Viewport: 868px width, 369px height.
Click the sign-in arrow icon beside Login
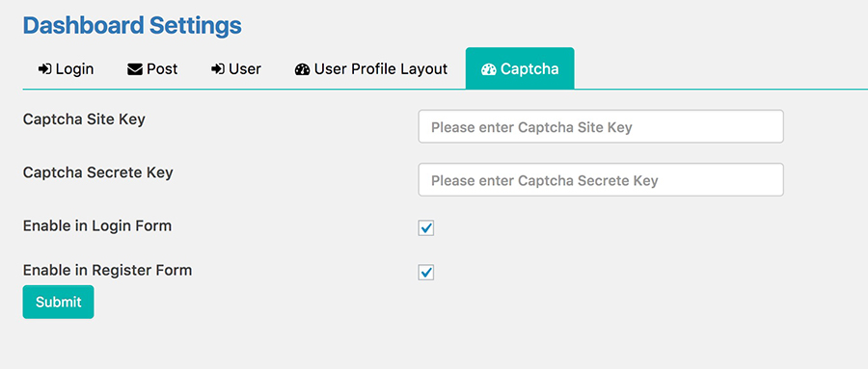click(x=44, y=69)
